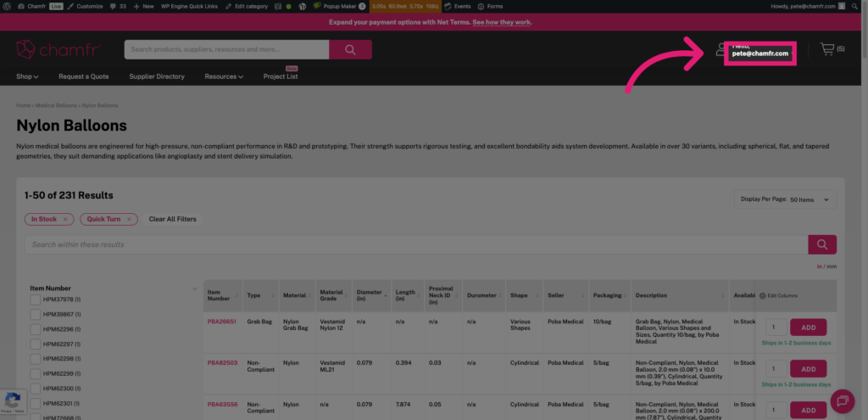Collapse the Item Number filter section
The image size is (868, 420).
coord(194,288)
